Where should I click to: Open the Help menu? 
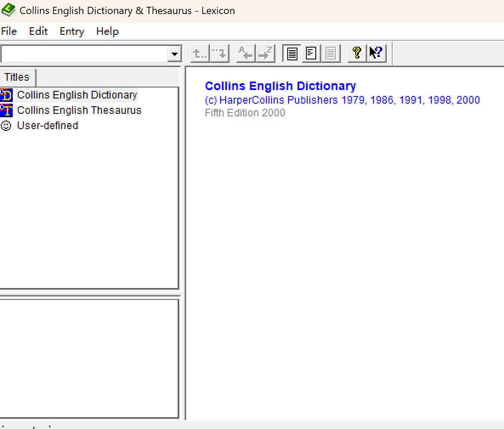tap(107, 31)
